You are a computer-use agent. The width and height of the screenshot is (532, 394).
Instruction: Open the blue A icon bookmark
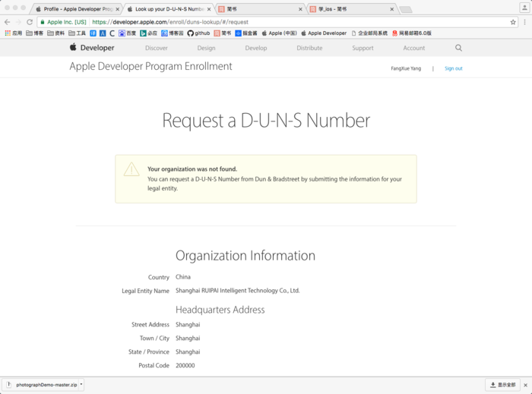coord(103,33)
